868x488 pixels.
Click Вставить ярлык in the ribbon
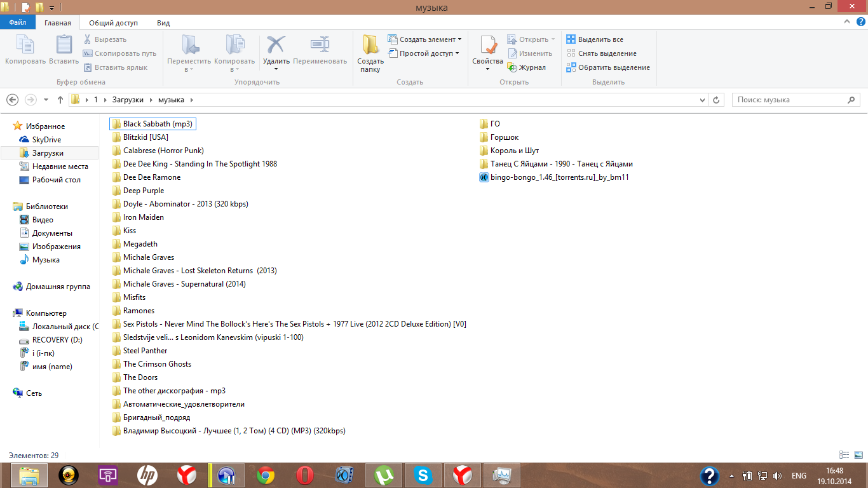[115, 67]
